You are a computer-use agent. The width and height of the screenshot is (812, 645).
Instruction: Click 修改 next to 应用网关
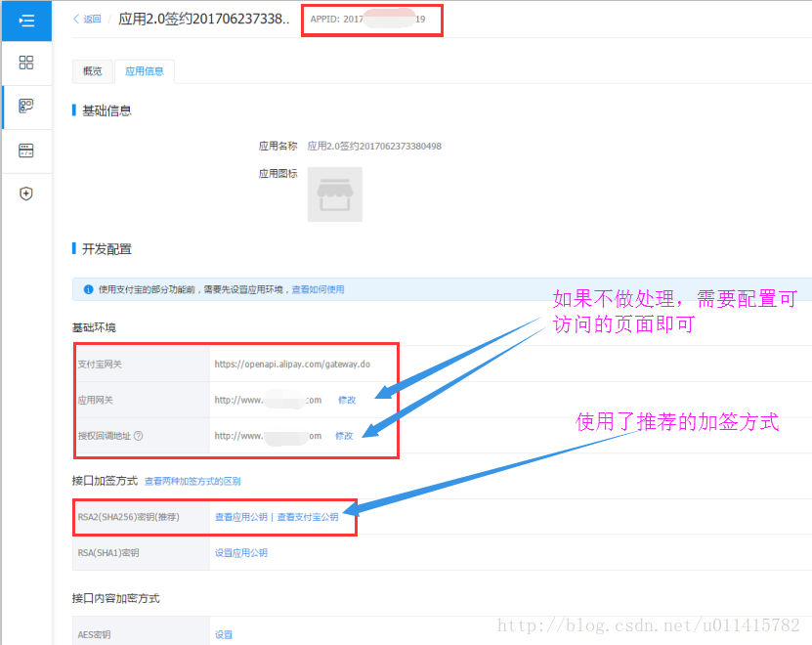point(347,400)
